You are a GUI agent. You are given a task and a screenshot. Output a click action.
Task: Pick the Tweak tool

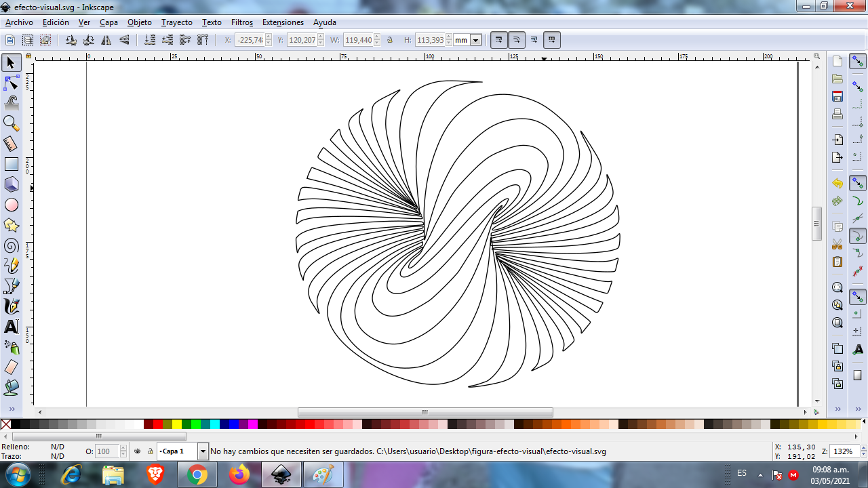tap(11, 103)
